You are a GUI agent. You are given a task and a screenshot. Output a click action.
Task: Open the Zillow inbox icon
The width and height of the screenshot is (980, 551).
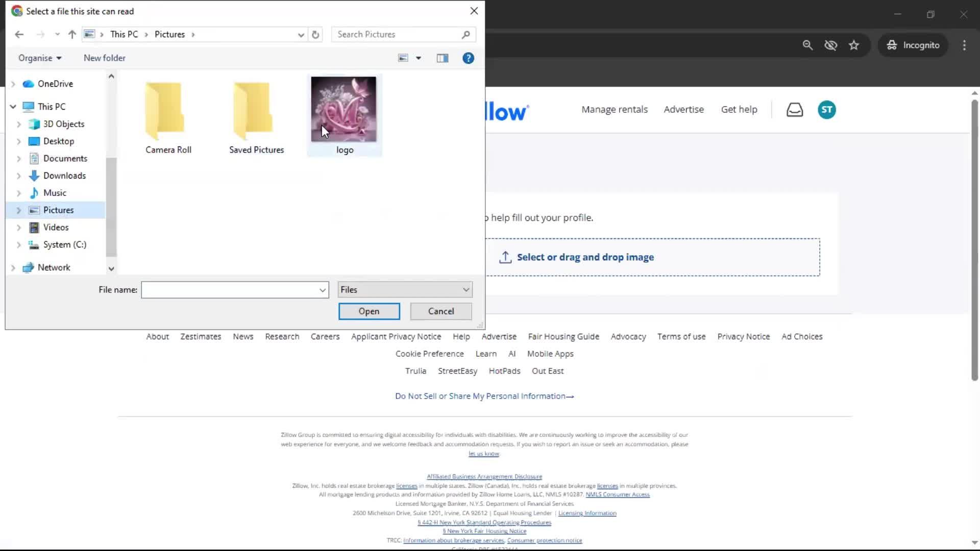(x=795, y=109)
